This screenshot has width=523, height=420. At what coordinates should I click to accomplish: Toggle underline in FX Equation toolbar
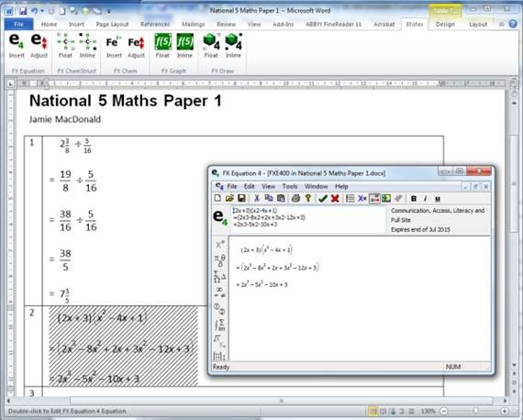point(438,199)
